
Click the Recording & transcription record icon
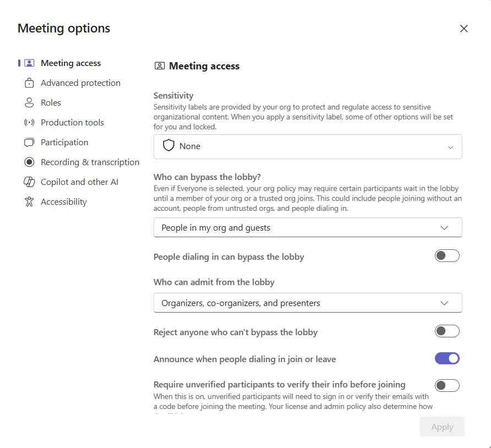tap(29, 162)
